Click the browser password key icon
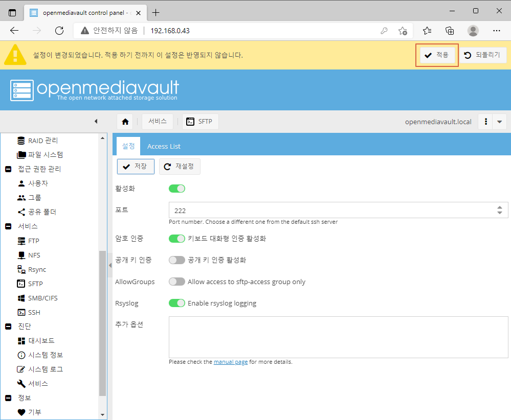Image resolution: width=511 pixels, height=420 pixels. tap(384, 31)
